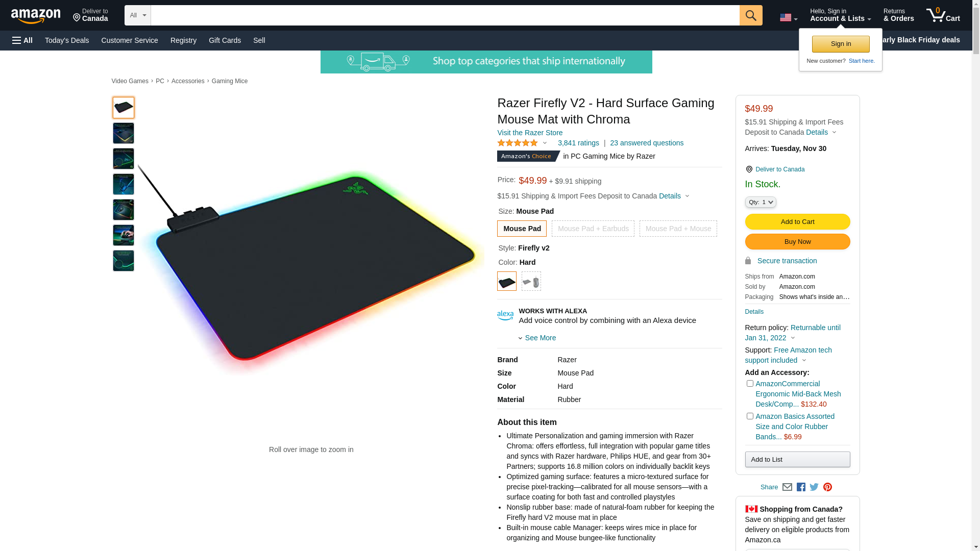Image resolution: width=980 pixels, height=551 pixels.
Task: Click the Add to Cart button
Action: click(797, 222)
